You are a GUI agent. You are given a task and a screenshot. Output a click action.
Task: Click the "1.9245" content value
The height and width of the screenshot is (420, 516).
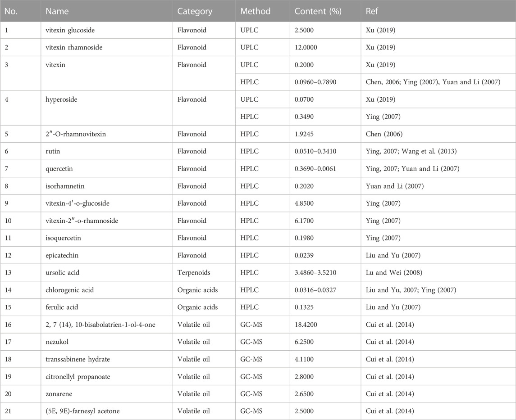pos(304,134)
